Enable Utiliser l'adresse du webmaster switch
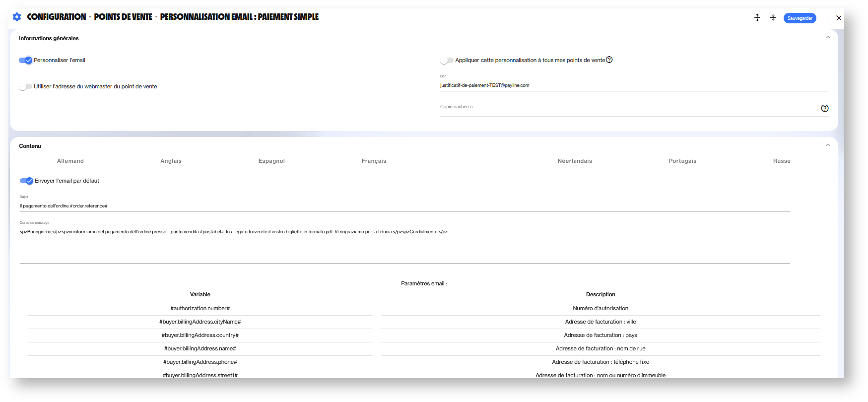 click(26, 87)
